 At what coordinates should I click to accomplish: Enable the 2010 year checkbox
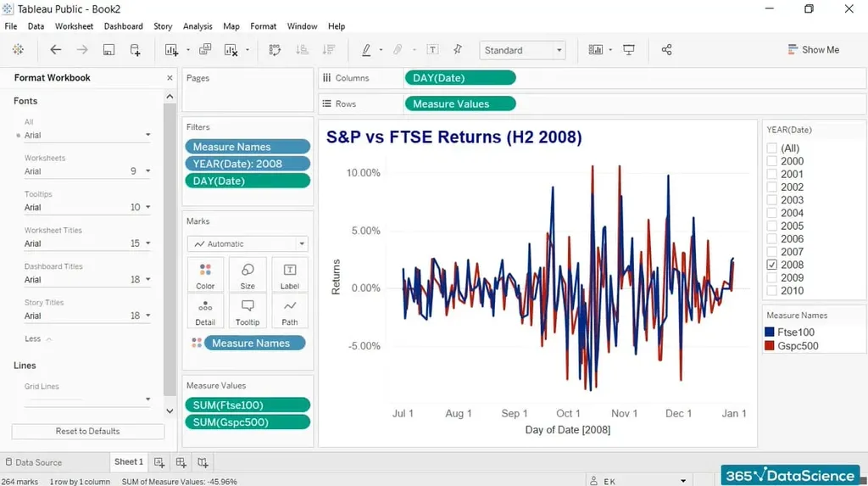click(771, 291)
